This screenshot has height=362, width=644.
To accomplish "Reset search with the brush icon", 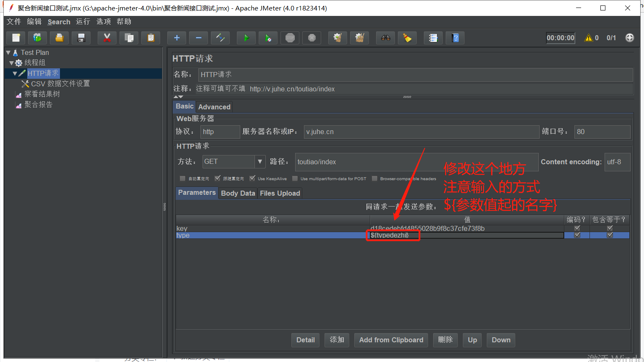I will pyautogui.click(x=407, y=38).
